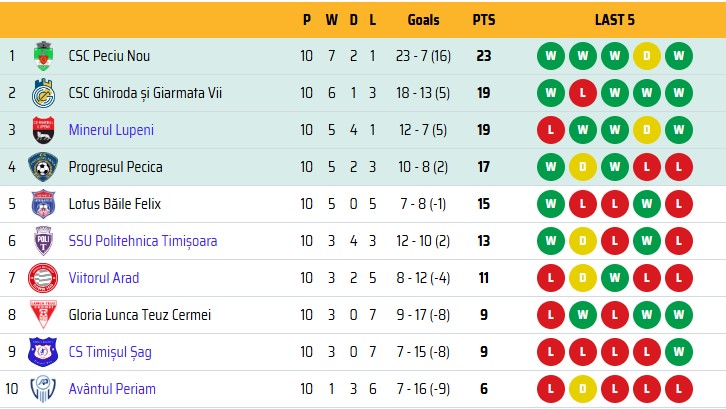Select the Progresul Pecica football badge
726x409 pixels.
click(x=43, y=167)
